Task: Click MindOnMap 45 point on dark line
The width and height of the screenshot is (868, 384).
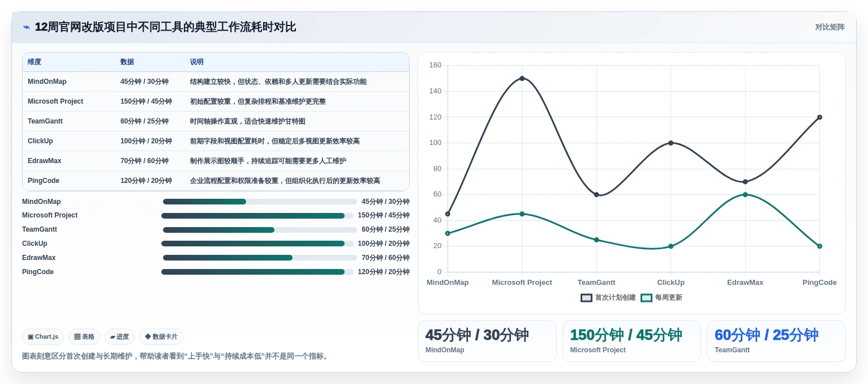Action: [x=448, y=214]
